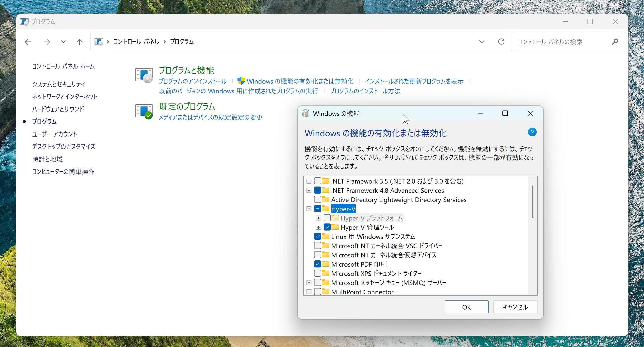Image resolution: width=644 pixels, height=347 pixels.
Task: Toggle the .NET Framework 4.8 Advanced Services checkbox
Action: 318,190
